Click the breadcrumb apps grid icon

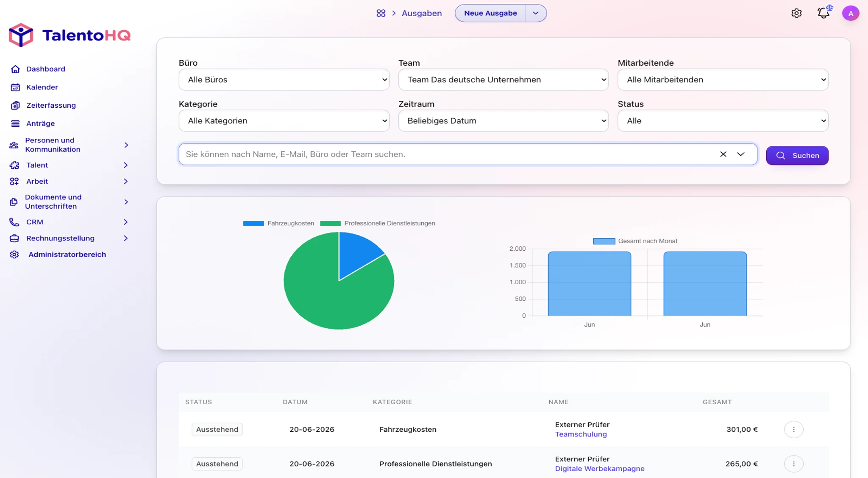coord(381,13)
